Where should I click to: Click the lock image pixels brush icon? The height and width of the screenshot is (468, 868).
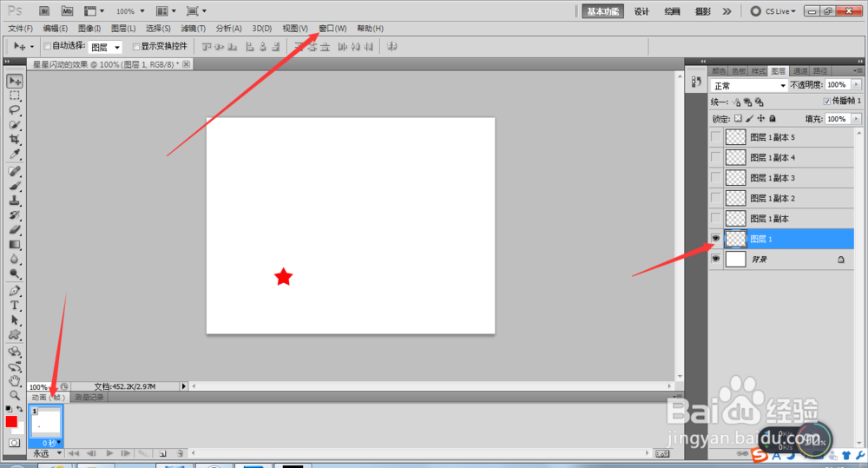[x=750, y=119]
